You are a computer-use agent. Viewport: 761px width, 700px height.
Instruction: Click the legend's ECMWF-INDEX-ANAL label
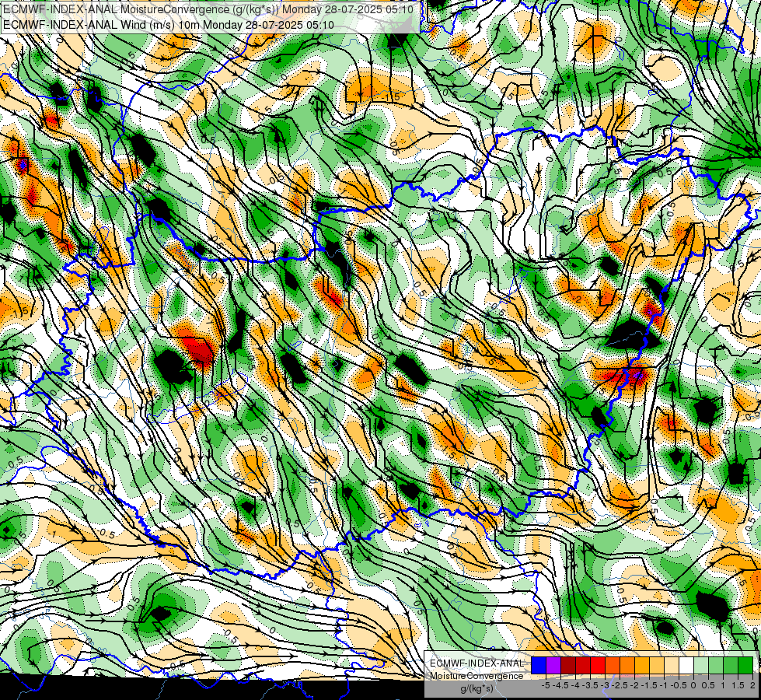477,663
